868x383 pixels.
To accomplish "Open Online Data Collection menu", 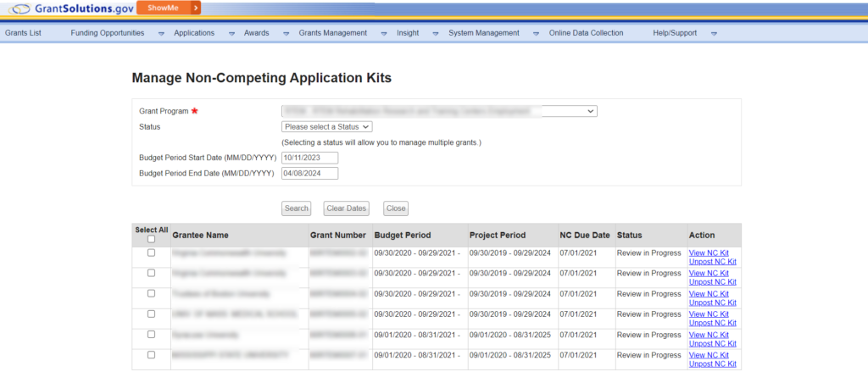I will [586, 33].
